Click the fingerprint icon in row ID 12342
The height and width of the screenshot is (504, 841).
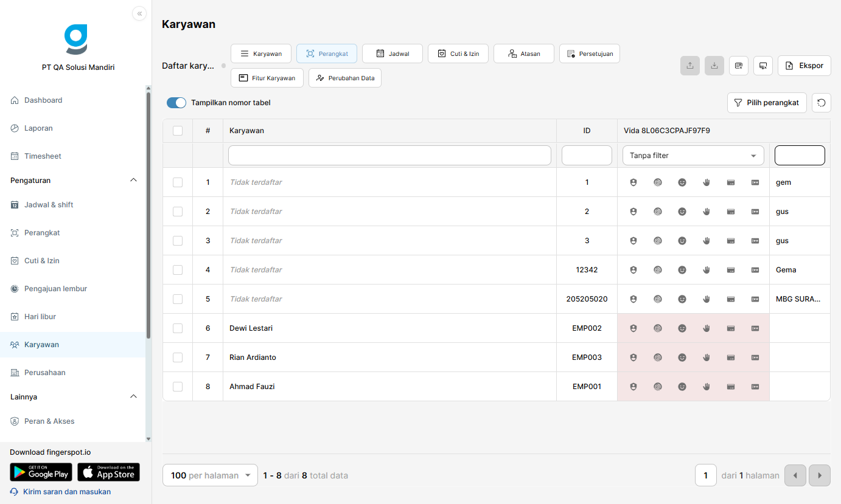pyautogui.click(x=658, y=270)
